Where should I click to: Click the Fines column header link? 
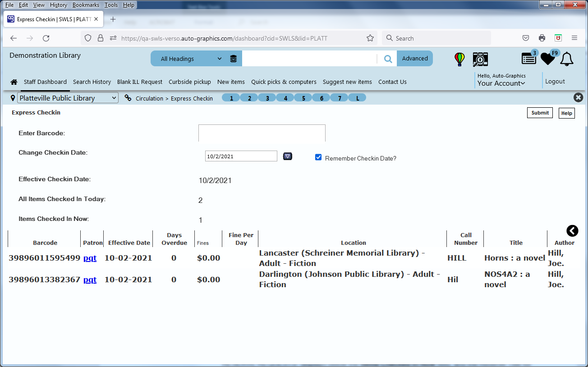203,243
